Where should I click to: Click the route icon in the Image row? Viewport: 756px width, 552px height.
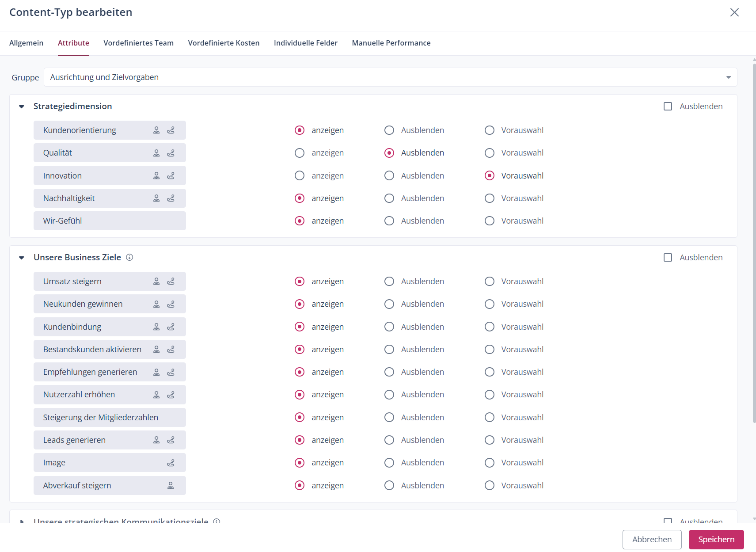point(171,463)
